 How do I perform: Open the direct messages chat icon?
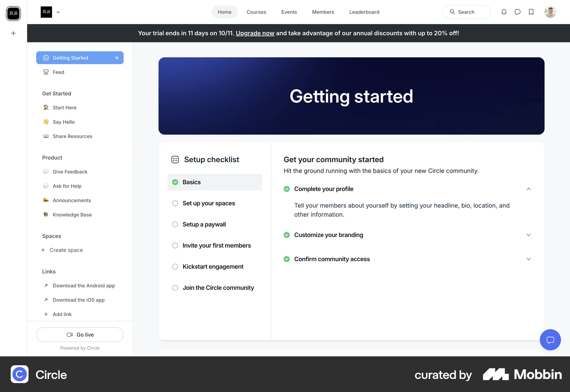pyautogui.click(x=518, y=12)
